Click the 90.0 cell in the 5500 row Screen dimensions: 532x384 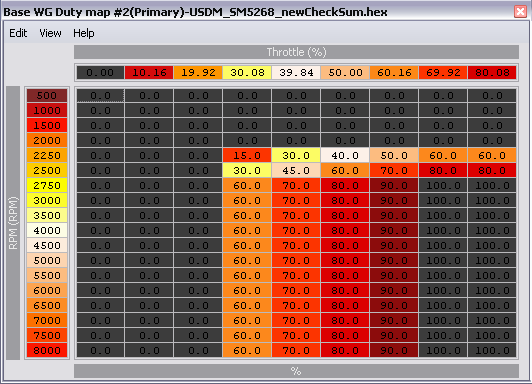click(x=394, y=275)
